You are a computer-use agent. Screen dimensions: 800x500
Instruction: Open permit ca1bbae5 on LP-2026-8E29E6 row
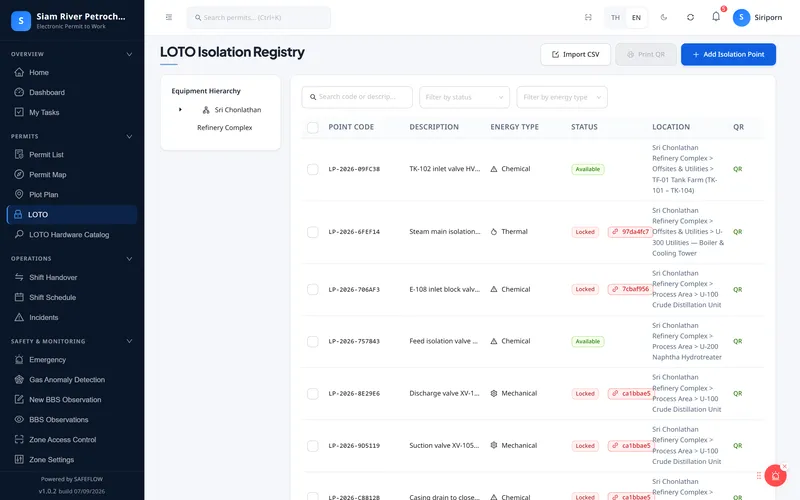point(631,393)
